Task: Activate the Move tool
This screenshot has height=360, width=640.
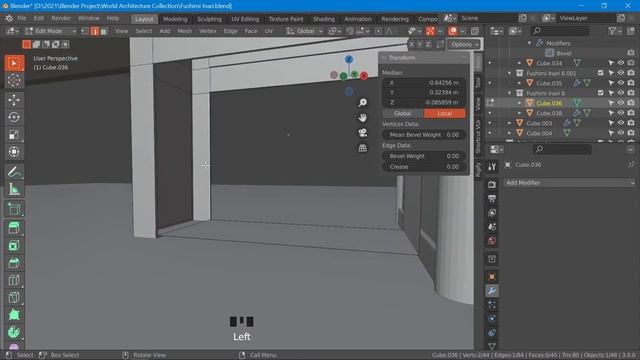Action: tap(14, 100)
